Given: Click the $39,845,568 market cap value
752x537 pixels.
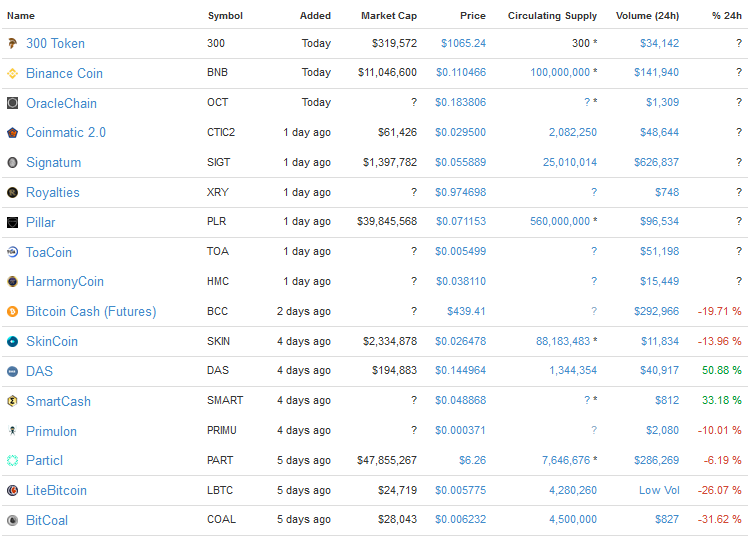Looking at the screenshot, I should tap(387, 222).
